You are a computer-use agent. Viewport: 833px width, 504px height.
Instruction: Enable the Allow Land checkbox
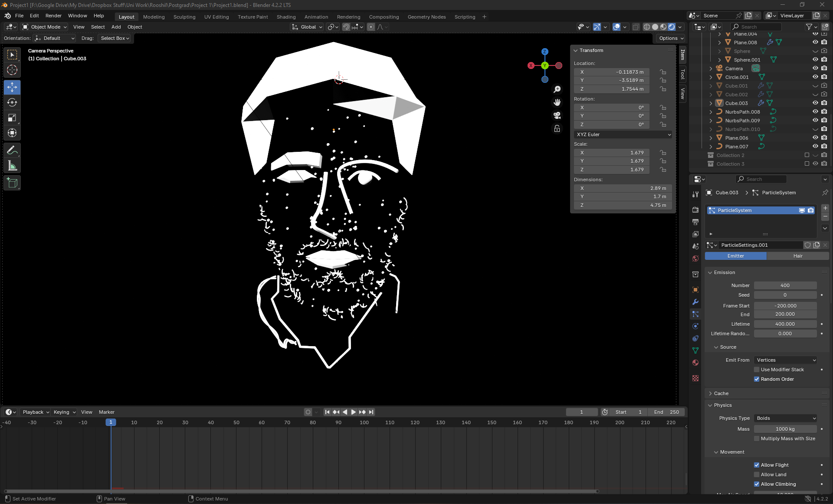coord(757,475)
